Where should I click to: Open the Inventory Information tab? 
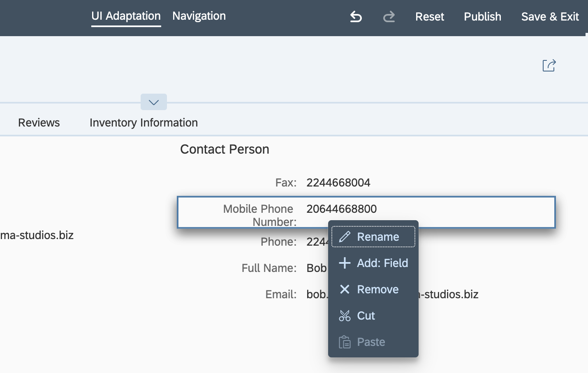(x=143, y=122)
